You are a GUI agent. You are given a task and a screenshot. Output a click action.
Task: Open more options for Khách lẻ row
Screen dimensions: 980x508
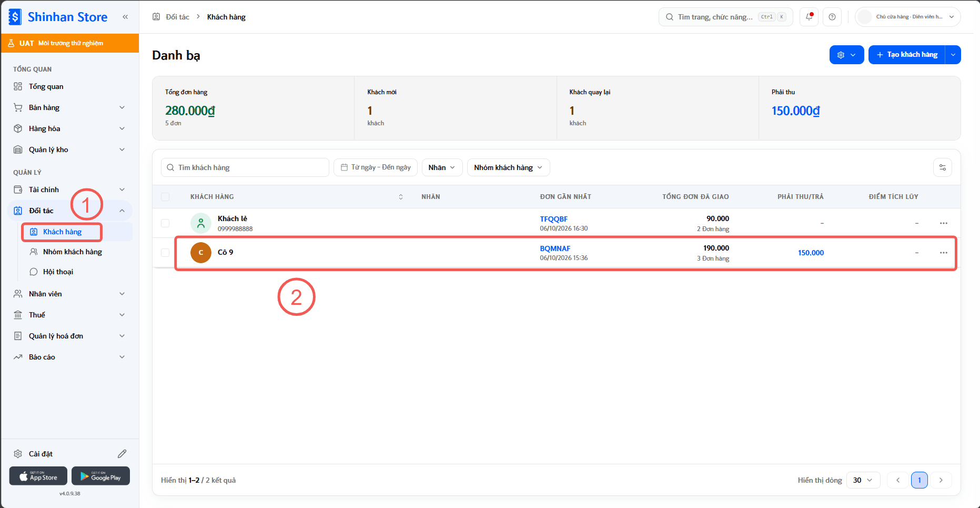pos(944,223)
